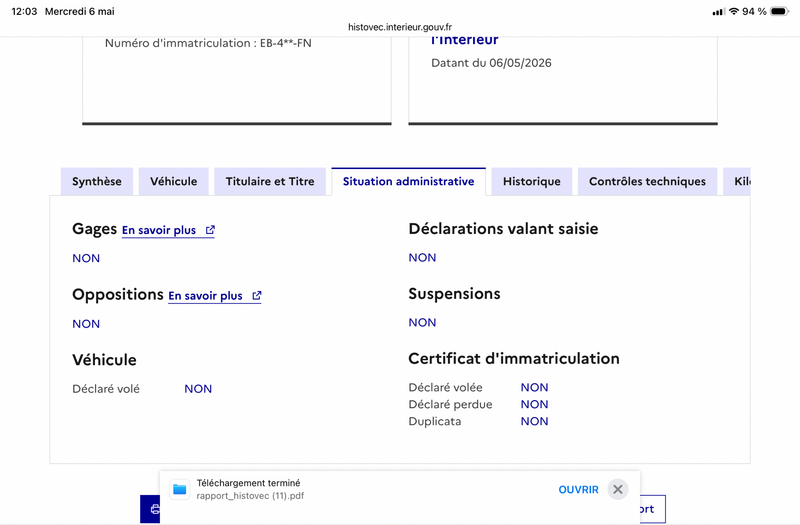Open external link icon beside Gages
800x525 pixels.
(x=210, y=230)
